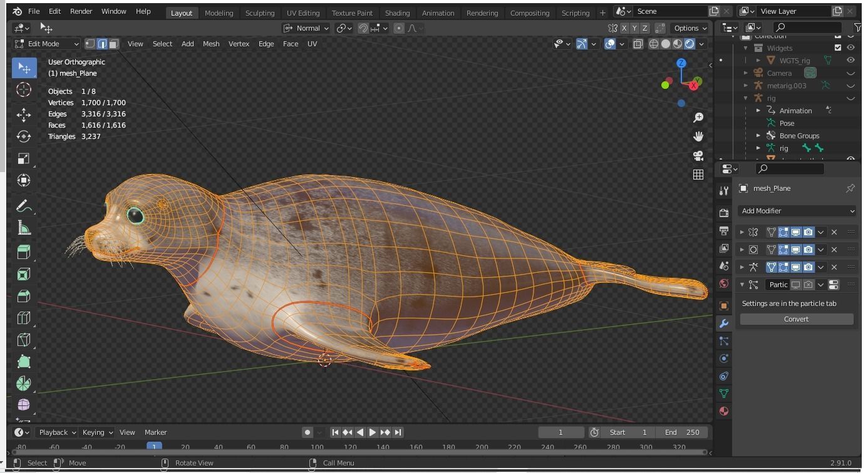Viewport: 868px width, 473px height.
Task: Activate the Rotate tool
Action: click(x=24, y=136)
